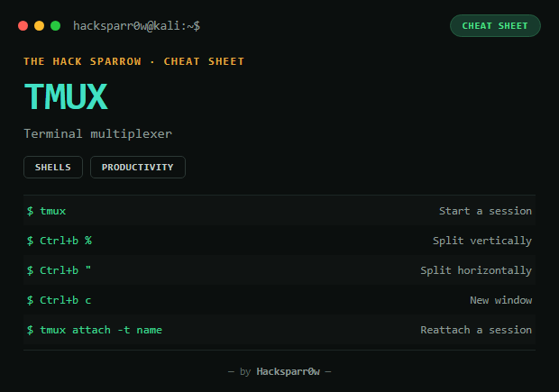Click 'THE HACK SPARROW · CHEAT SHEET' header

pyautogui.click(x=134, y=61)
